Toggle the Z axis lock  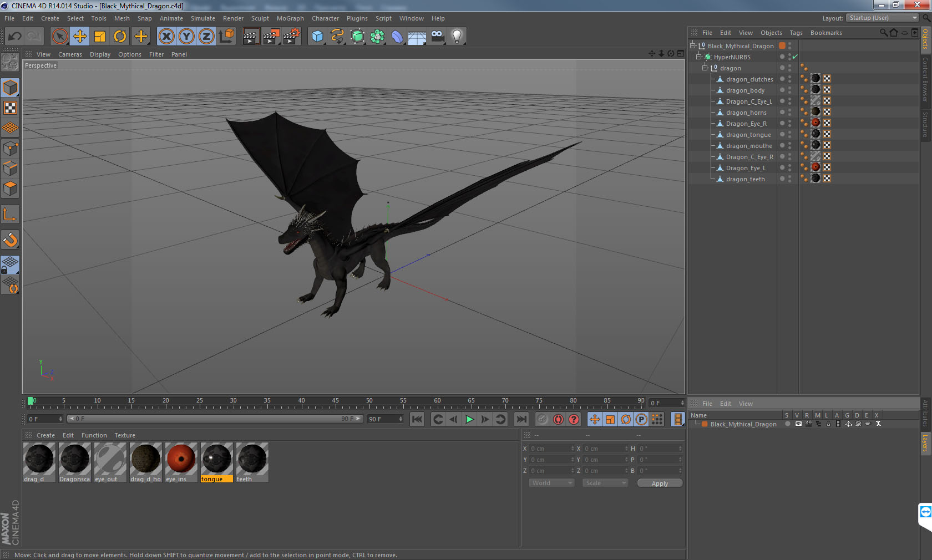(x=206, y=37)
